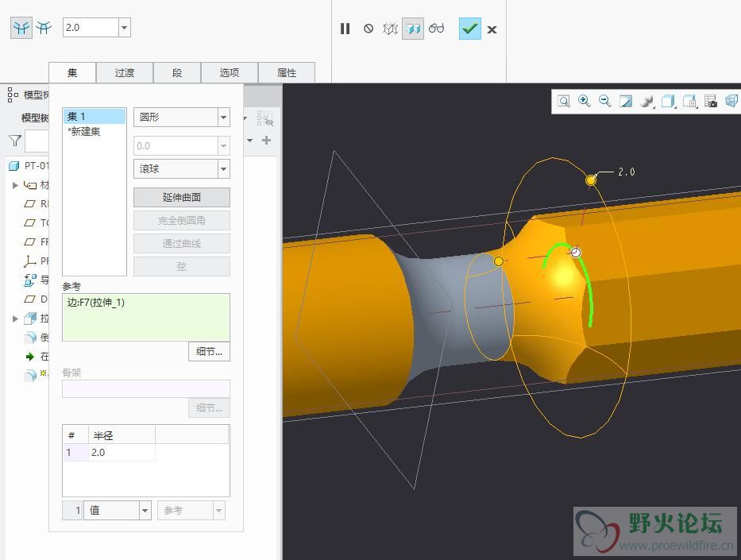Image resolution: width=741 pixels, height=560 pixels.
Task: Select the no-preview mode icon
Action: tap(369, 29)
